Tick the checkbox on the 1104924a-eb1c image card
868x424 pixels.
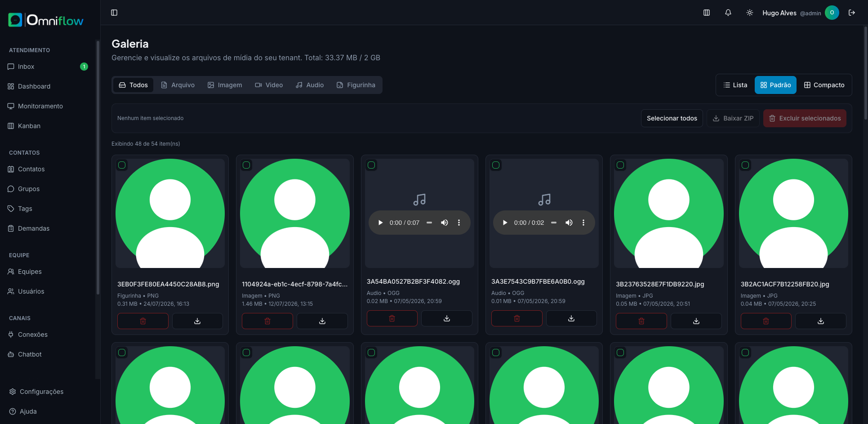click(x=246, y=165)
